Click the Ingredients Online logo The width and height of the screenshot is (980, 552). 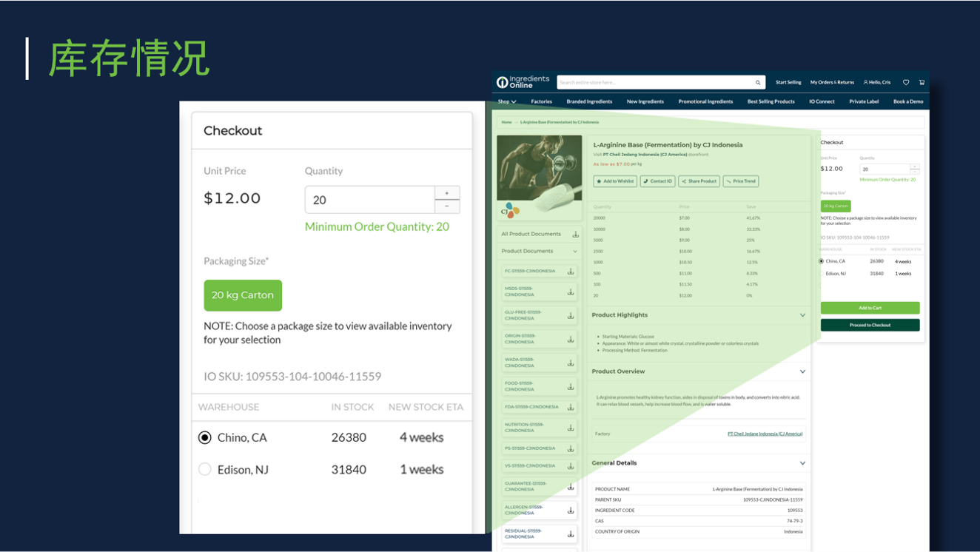click(523, 82)
